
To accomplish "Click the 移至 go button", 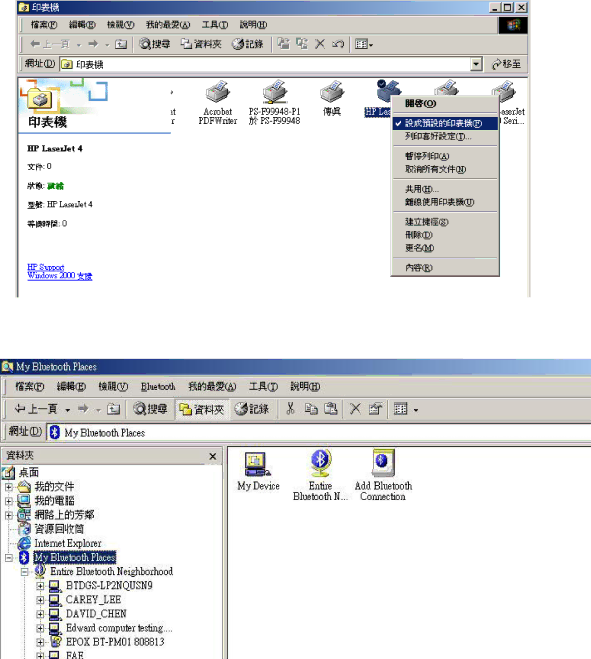I will point(507,64).
